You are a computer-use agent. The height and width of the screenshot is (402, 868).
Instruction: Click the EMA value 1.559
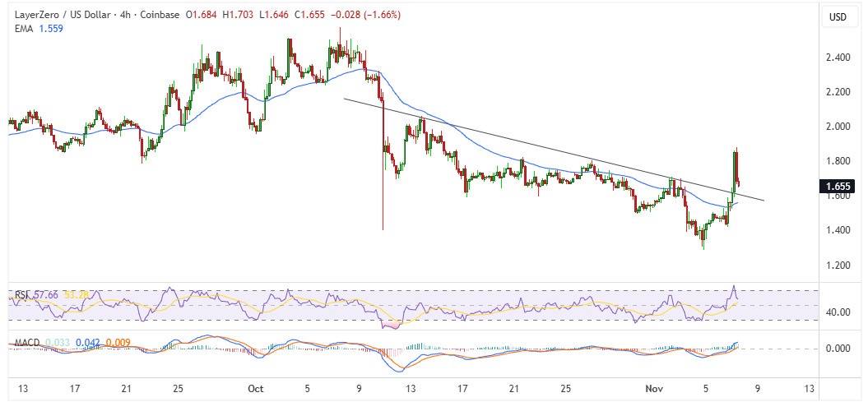point(49,28)
